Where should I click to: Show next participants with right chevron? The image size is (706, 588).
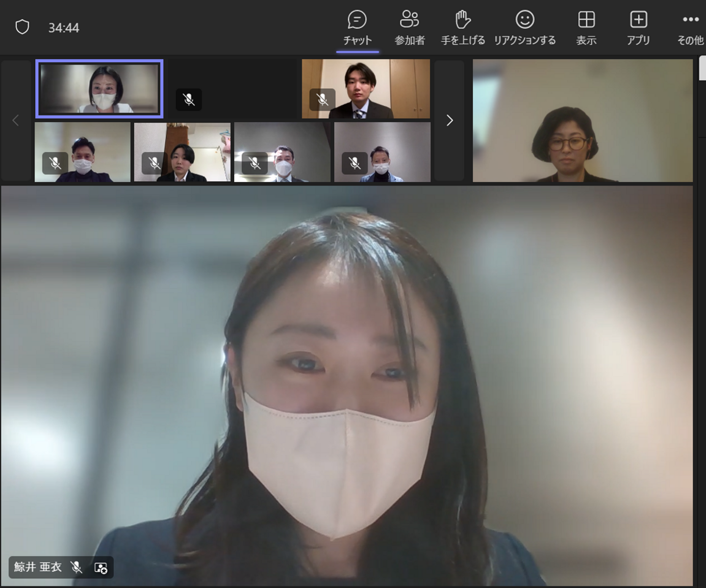click(449, 121)
